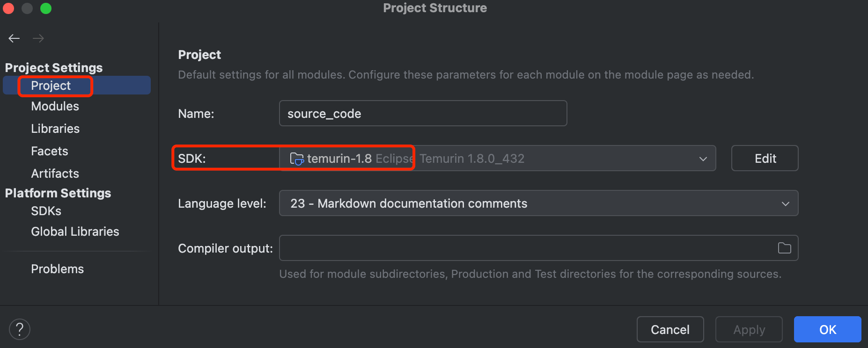Click the Edit SDK button
Viewport: 868px width, 348px height.
point(765,159)
